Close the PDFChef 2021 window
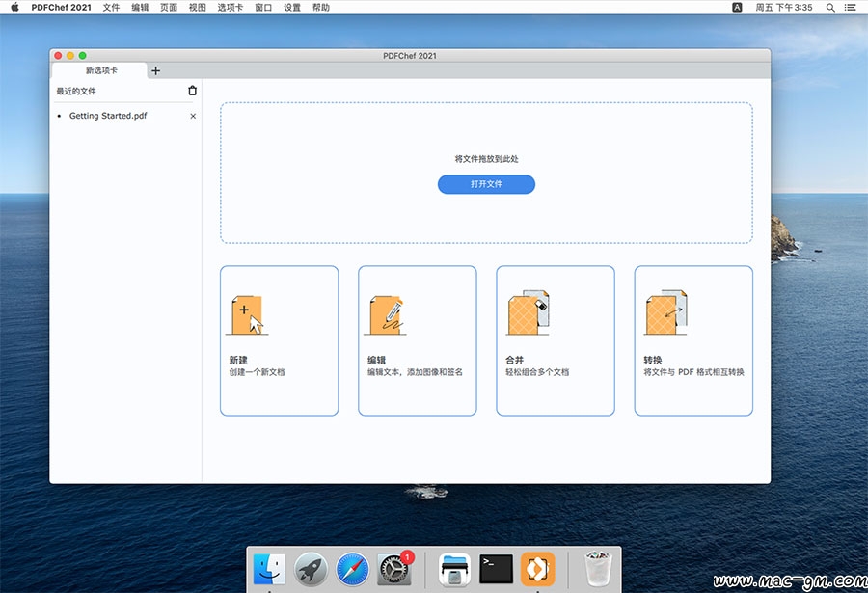 pyautogui.click(x=58, y=55)
